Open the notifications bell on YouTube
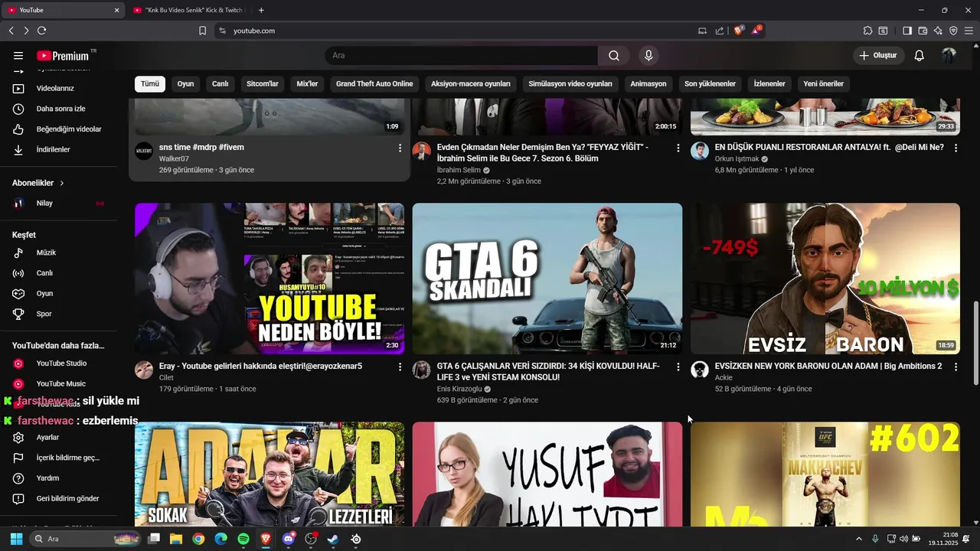Screen dimensions: 980x551 920,55
